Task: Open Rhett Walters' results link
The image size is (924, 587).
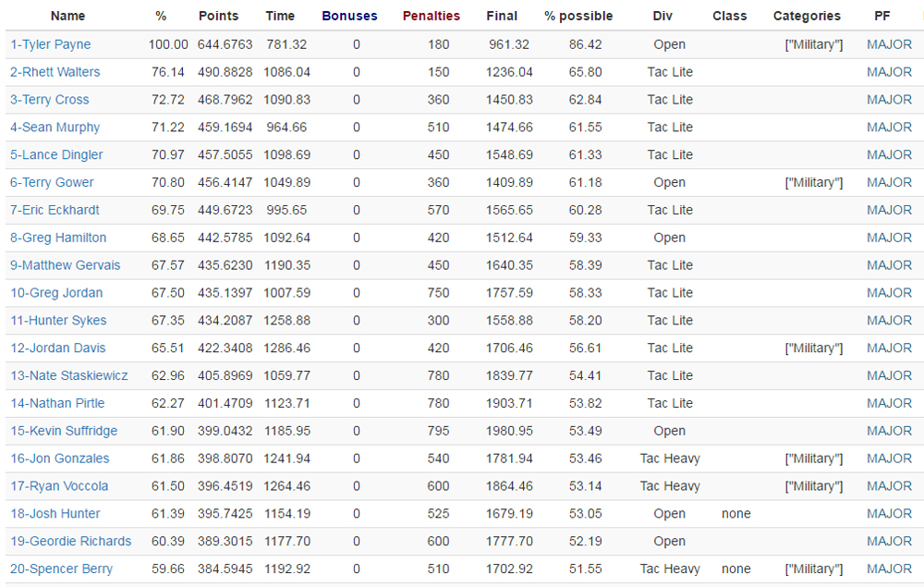Action: (55, 72)
